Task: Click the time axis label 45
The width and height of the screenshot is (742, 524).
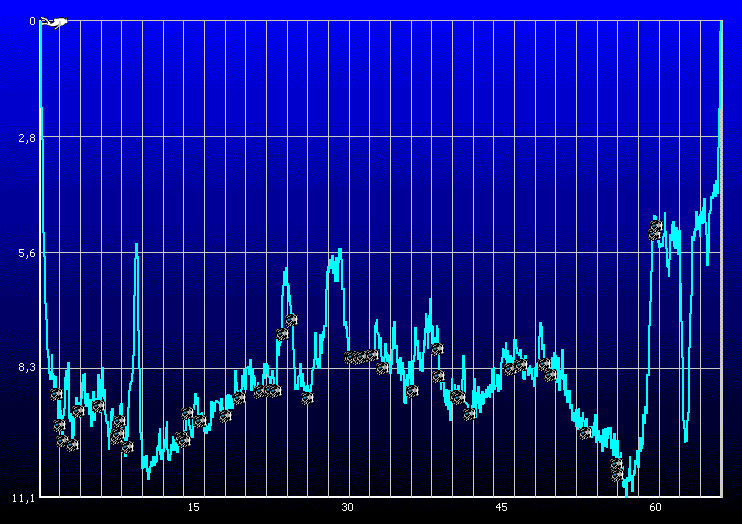Action: point(501,507)
